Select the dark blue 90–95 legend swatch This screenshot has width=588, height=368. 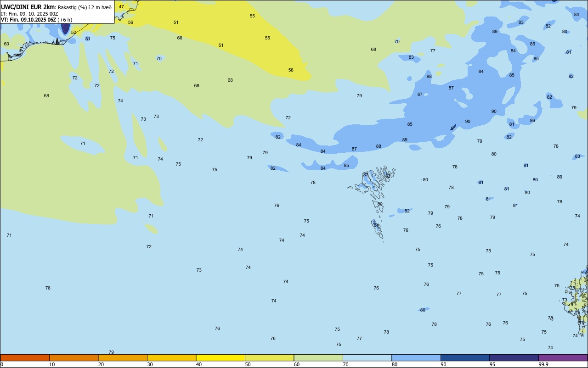coord(465,357)
